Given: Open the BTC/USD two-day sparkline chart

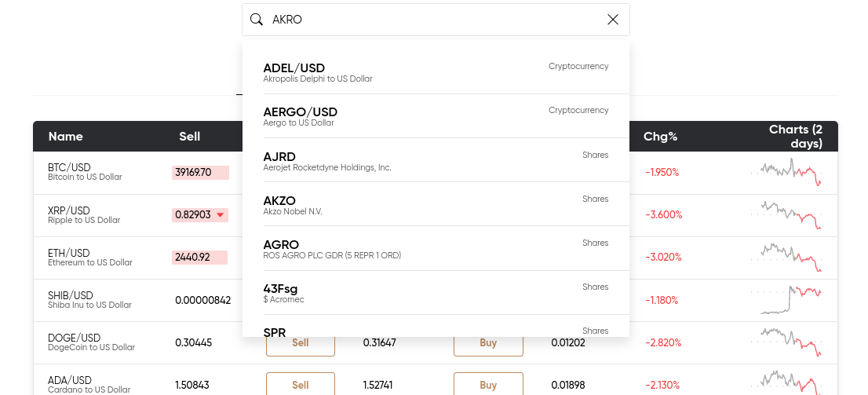Looking at the screenshot, I should point(786,173).
